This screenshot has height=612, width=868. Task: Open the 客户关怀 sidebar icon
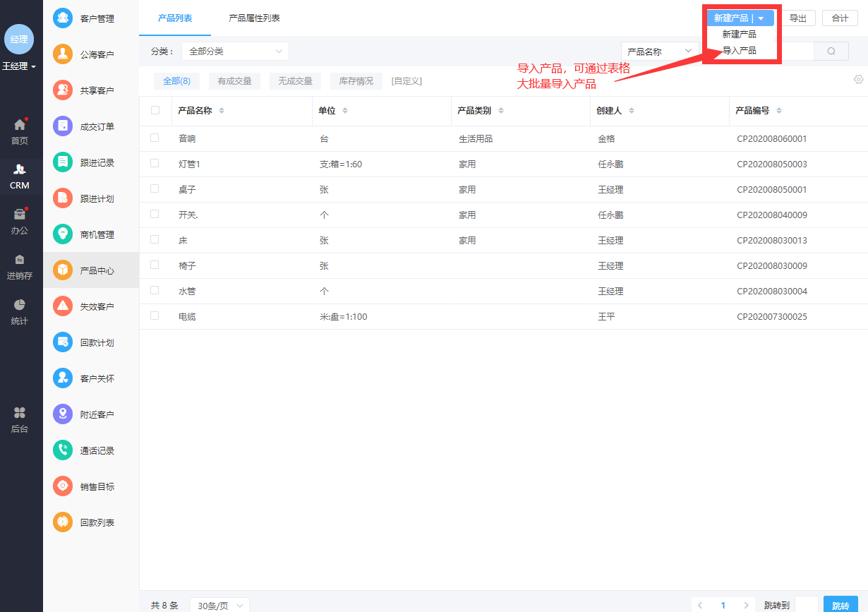click(63, 378)
